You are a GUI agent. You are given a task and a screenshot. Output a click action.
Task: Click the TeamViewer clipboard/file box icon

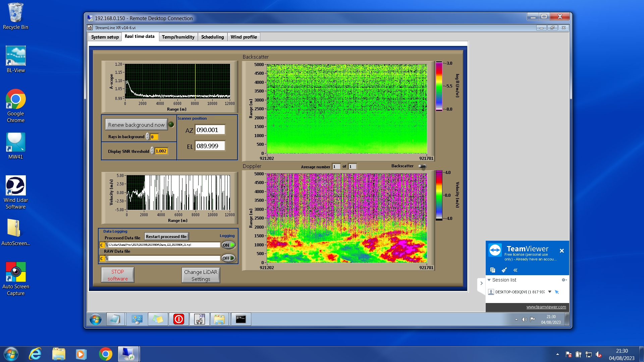(x=493, y=270)
